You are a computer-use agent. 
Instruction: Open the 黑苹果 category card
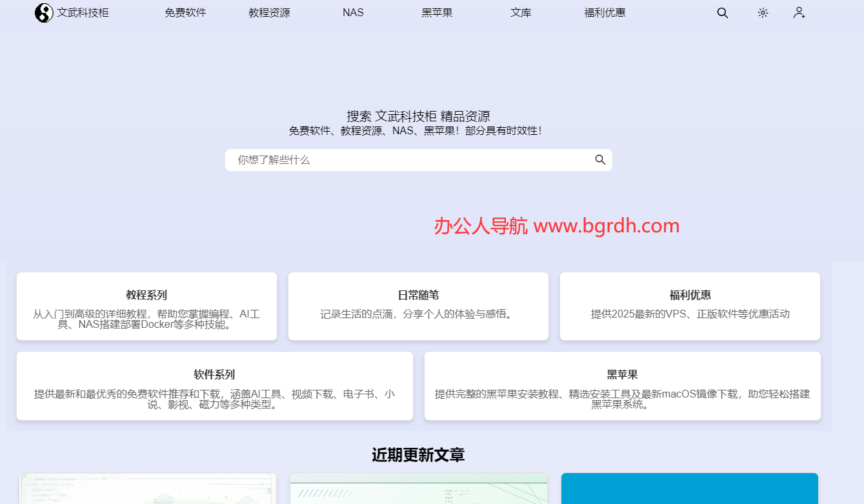point(622,386)
